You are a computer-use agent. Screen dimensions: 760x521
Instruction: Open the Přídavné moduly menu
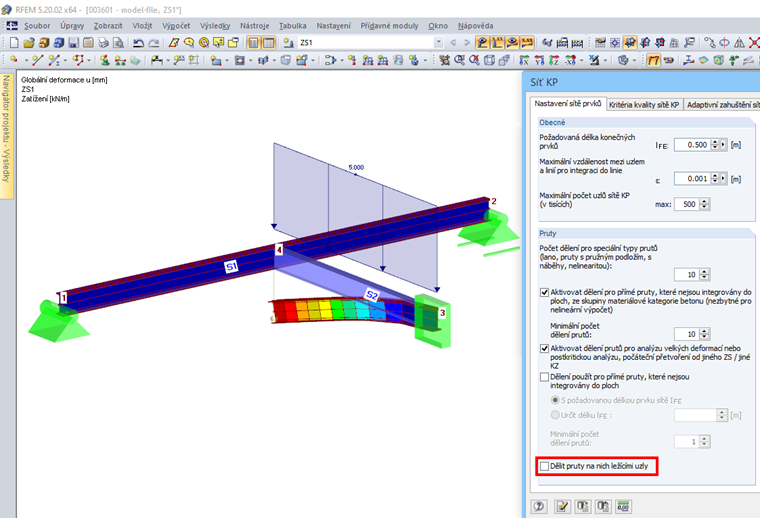tap(389, 26)
